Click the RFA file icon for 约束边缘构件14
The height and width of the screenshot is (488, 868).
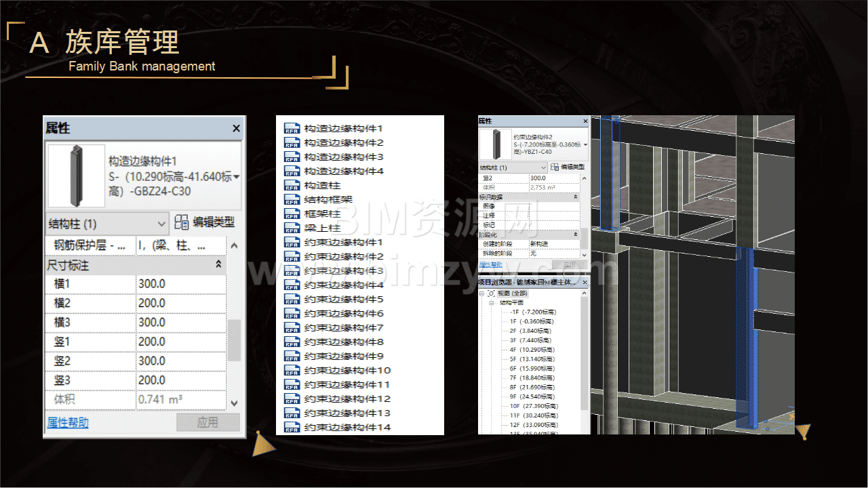point(292,427)
